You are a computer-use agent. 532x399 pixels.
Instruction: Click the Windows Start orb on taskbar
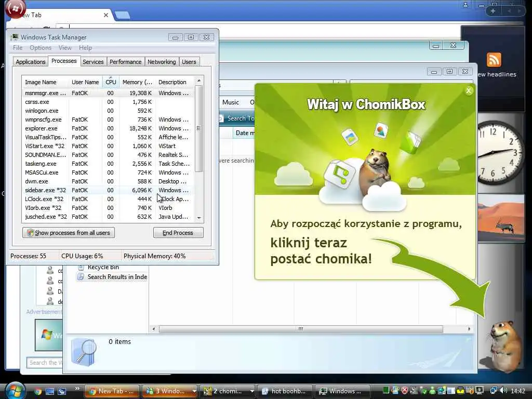15,391
